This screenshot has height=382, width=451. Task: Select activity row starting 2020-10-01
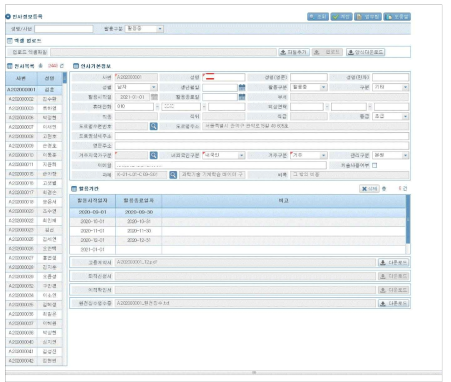tap(238, 221)
